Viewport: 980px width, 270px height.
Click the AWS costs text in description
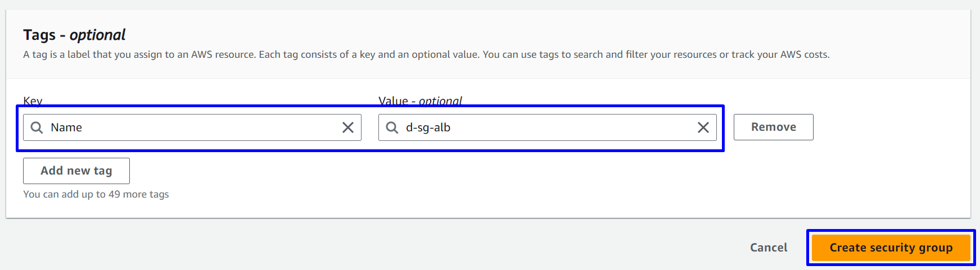(x=804, y=54)
